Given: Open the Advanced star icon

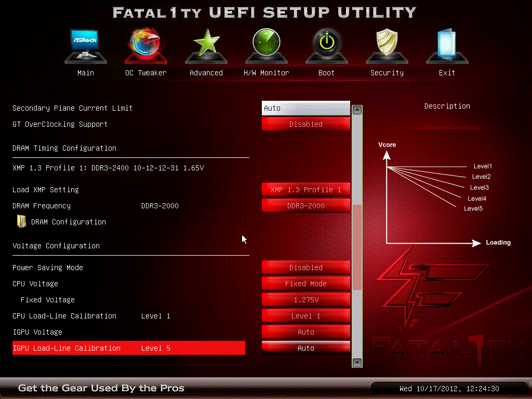Looking at the screenshot, I should pyautogui.click(x=206, y=46).
